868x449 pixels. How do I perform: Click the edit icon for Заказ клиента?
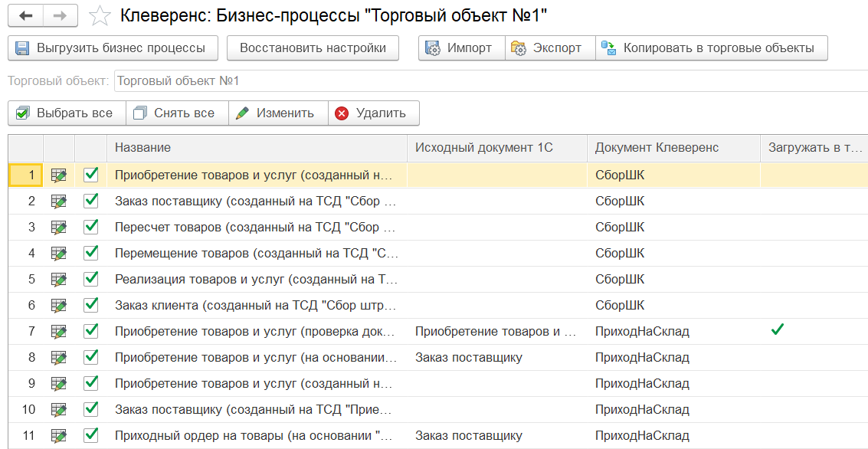pos(59,306)
